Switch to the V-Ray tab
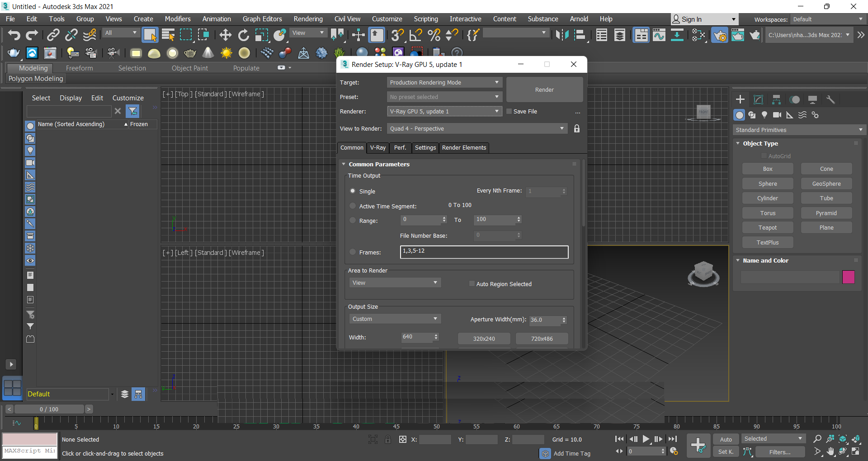Viewport: 868px width, 461px height. click(x=377, y=148)
